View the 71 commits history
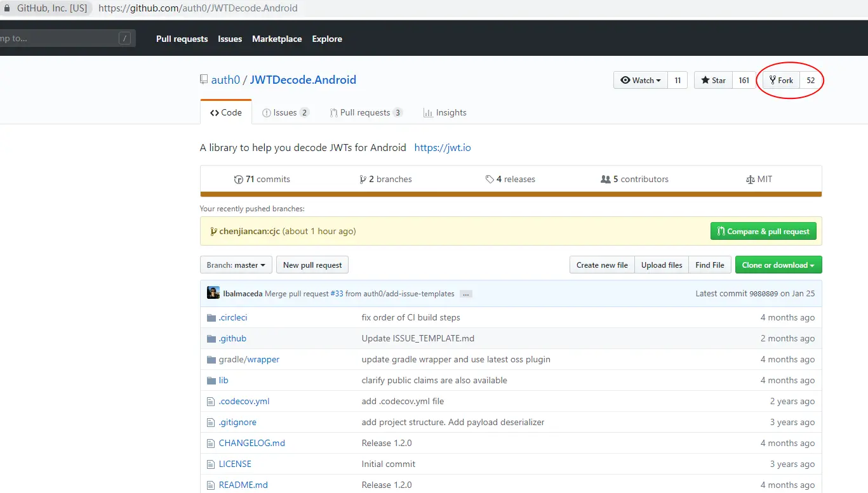This screenshot has width=868, height=493. 262,180
